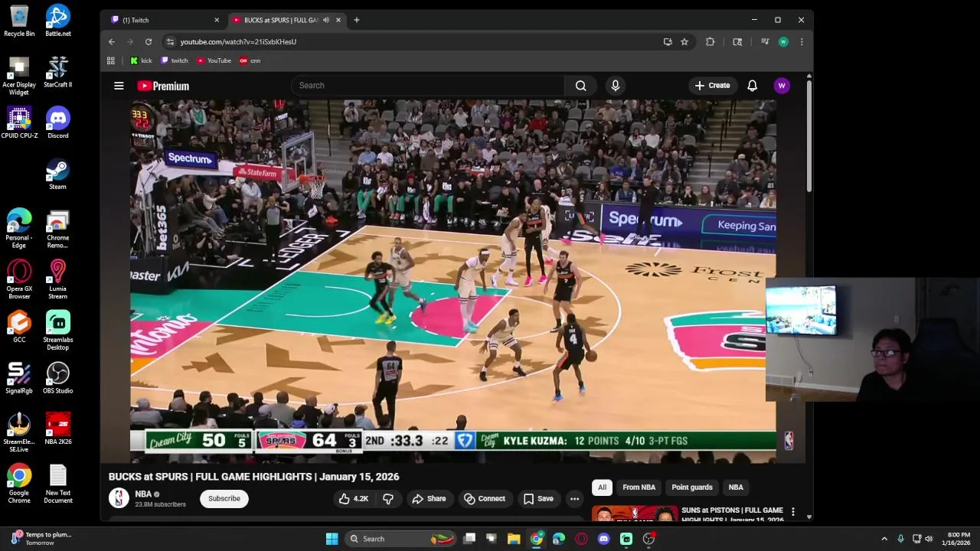Open the Battle.net desktop icon
Image resolution: width=980 pixels, height=551 pixels.
tap(57, 21)
